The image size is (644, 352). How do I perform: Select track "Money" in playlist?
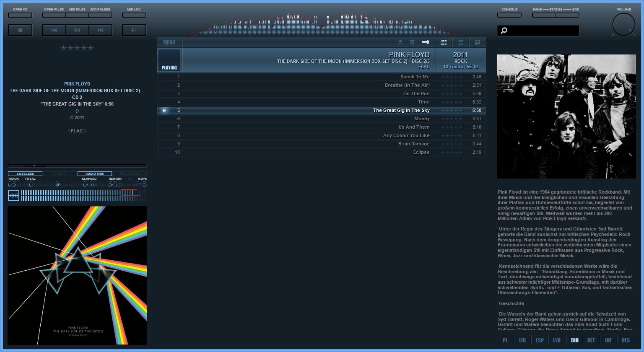[x=322, y=119]
